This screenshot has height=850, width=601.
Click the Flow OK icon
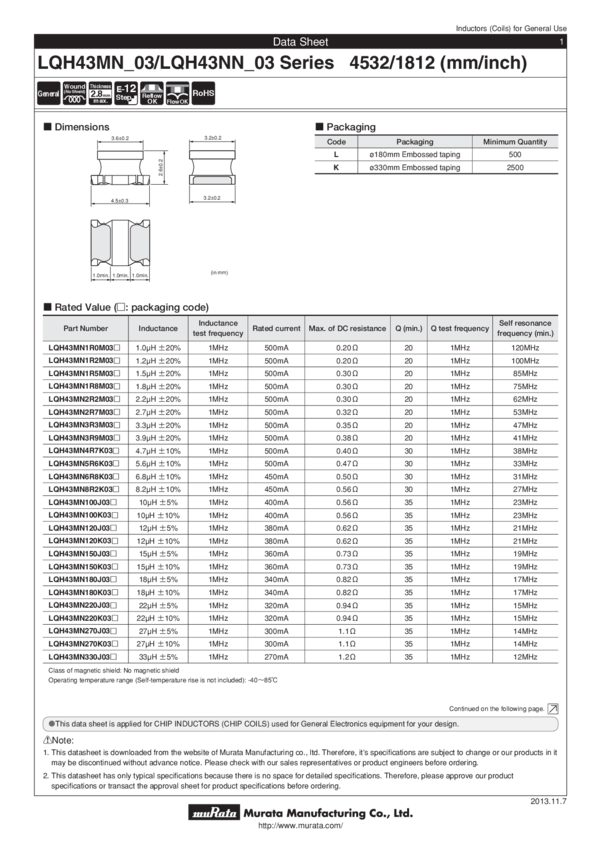(x=177, y=94)
